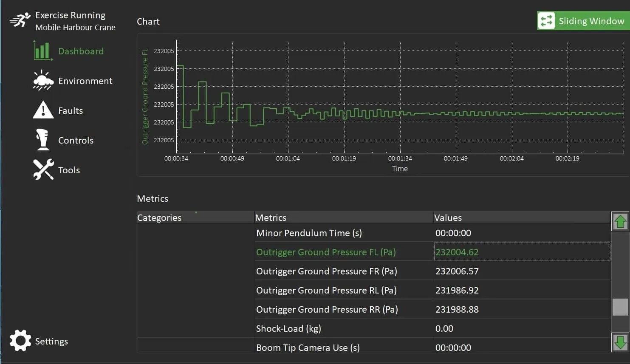The height and width of the screenshot is (364, 630).
Task: Click the Metrics column header
Action: point(271,217)
